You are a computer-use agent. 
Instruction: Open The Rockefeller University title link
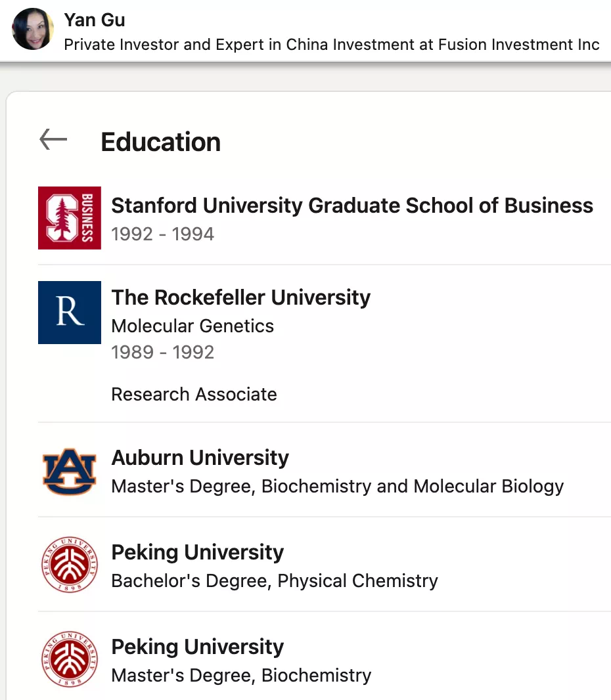tap(240, 297)
